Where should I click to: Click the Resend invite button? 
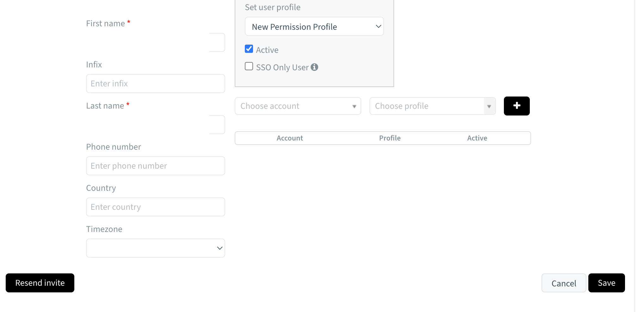tap(40, 283)
